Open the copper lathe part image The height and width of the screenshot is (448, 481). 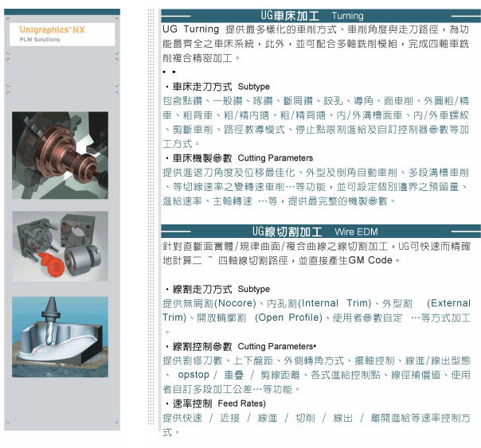pyautogui.click(x=61, y=155)
